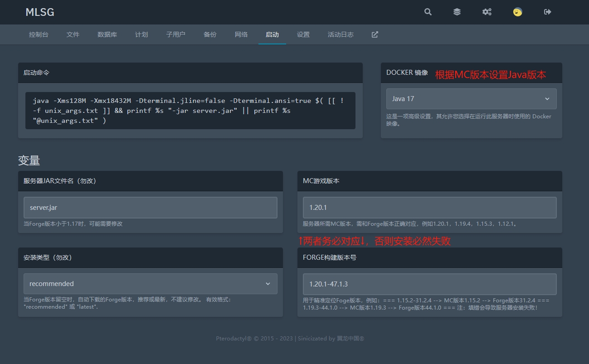Open admin settings gears icon
Image resolution: width=589 pixels, height=364 pixels.
click(487, 12)
